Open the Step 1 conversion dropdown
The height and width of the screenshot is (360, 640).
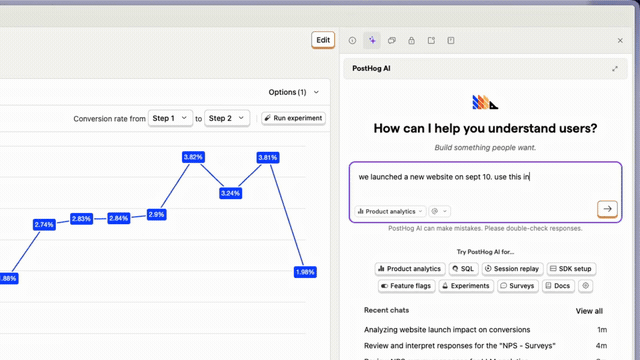170,118
